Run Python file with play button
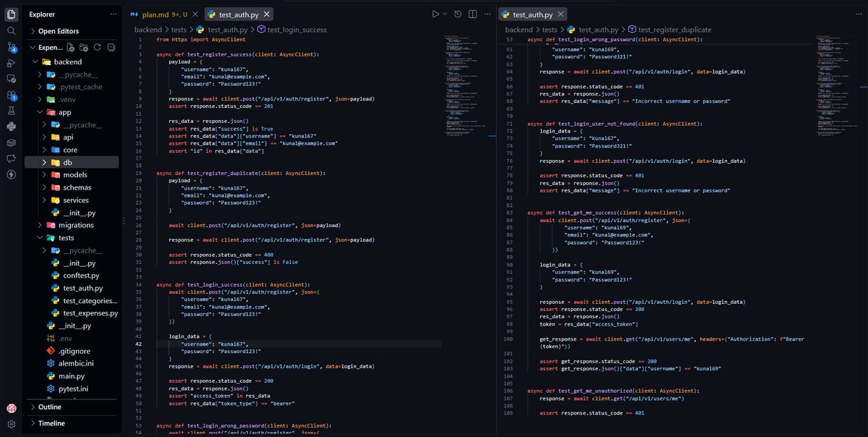The width and height of the screenshot is (868, 437). (435, 14)
